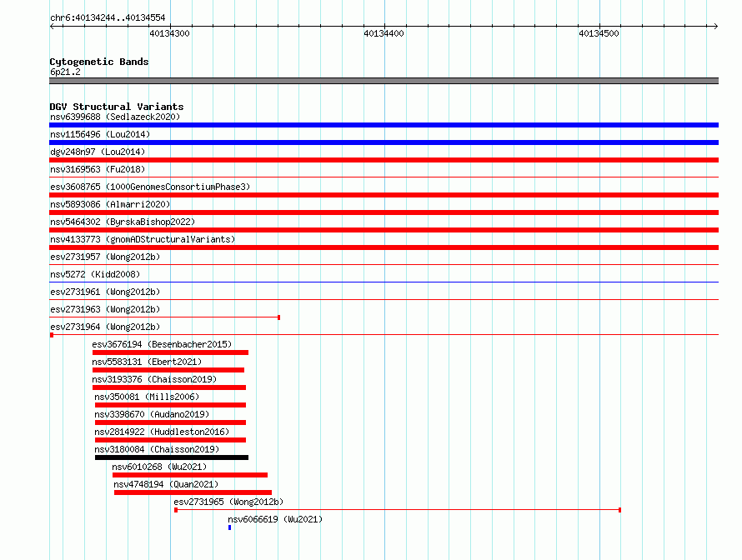Viewport: 742px width, 560px height.
Task: Click the 40134400 ruler position label
Action: (x=384, y=33)
